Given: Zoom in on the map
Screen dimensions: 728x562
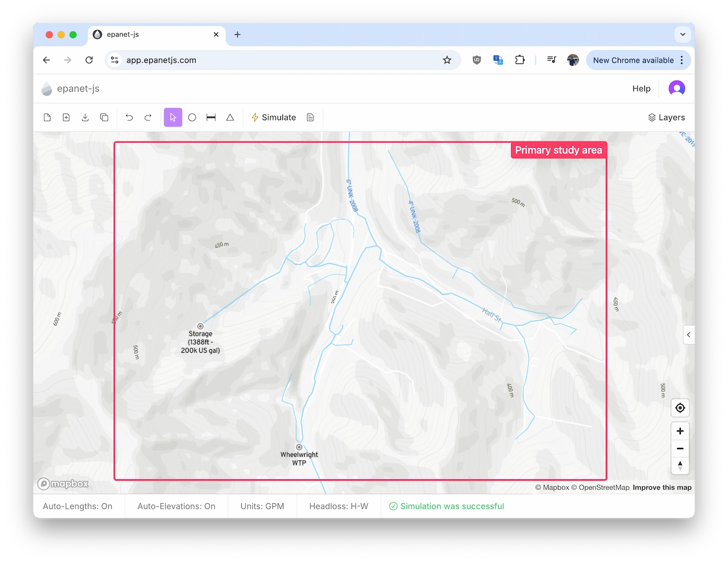Looking at the screenshot, I should click(680, 431).
